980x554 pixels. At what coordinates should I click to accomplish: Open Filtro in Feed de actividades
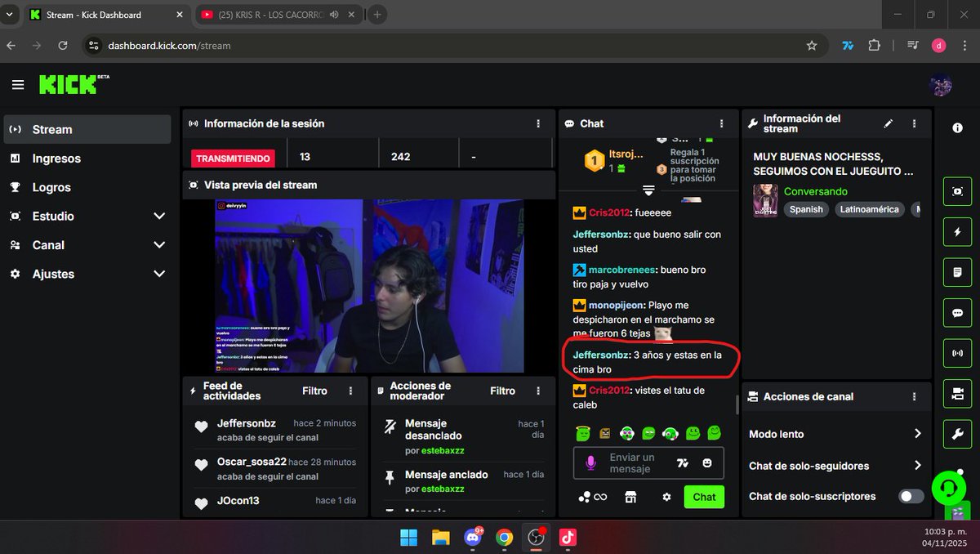tap(314, 391)
